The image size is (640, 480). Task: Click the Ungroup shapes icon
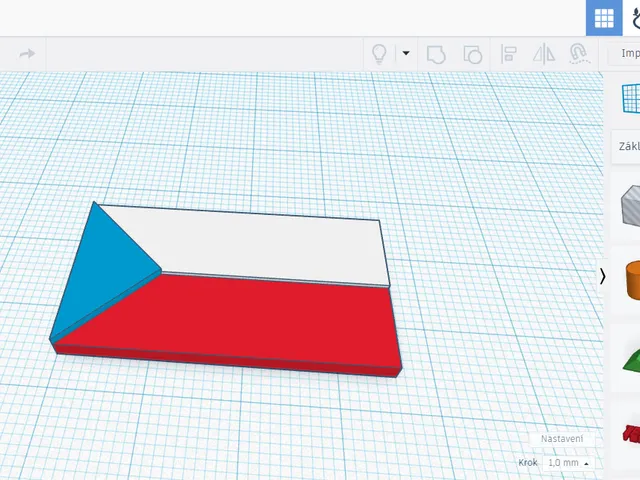(x=473, y=54)
